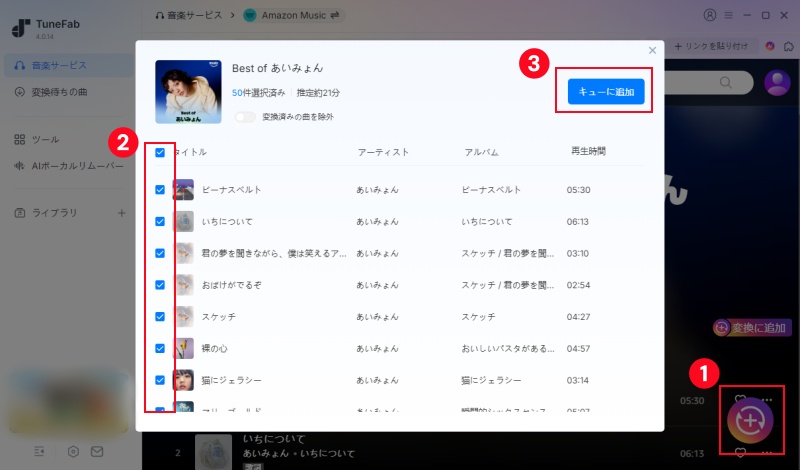The width and height of the screenshot is (800, 470).
Task: Click the round colored icon beside home
Action: tap(770, 46)
